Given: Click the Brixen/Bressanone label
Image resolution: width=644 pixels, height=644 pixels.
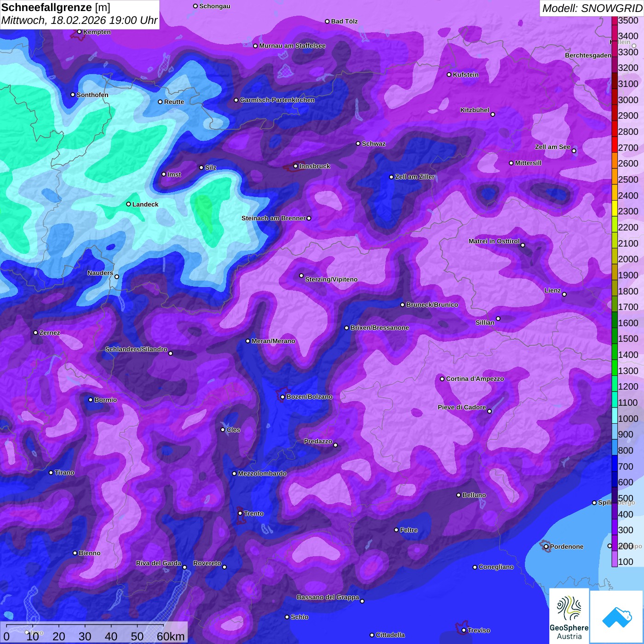Looking at the screenshot, I should [x=380, y=328].
